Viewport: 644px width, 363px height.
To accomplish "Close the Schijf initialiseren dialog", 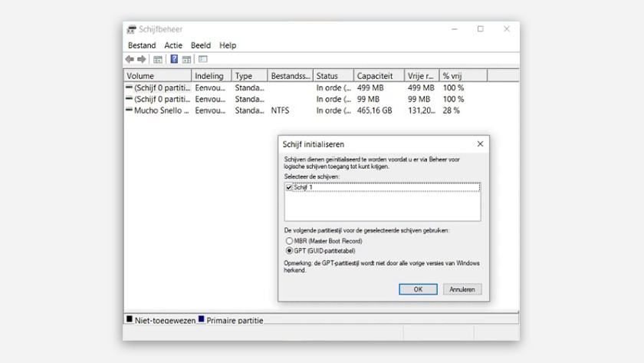I will pyautogui.click(x=480, y=144).
